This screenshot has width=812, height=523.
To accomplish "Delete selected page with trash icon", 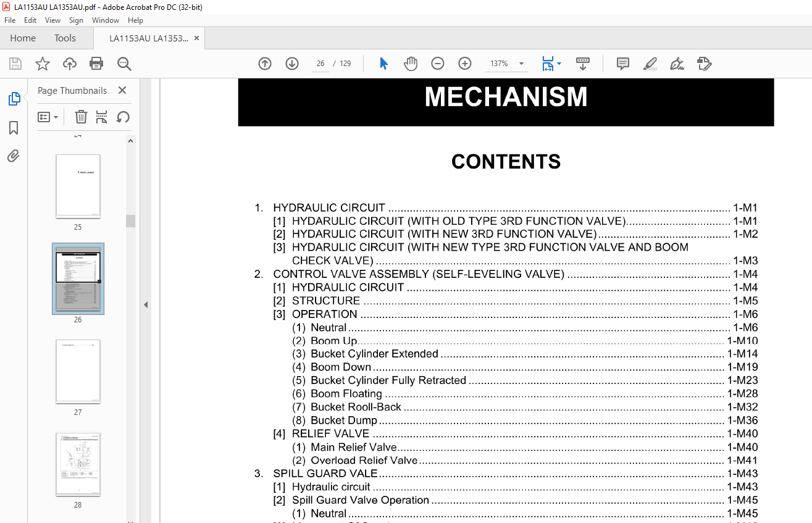I will coord(81,117).
